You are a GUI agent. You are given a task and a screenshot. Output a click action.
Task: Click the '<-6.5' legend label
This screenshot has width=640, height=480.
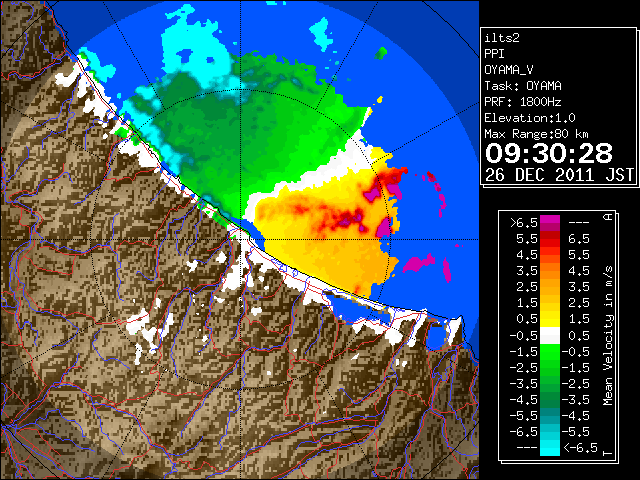580,448
